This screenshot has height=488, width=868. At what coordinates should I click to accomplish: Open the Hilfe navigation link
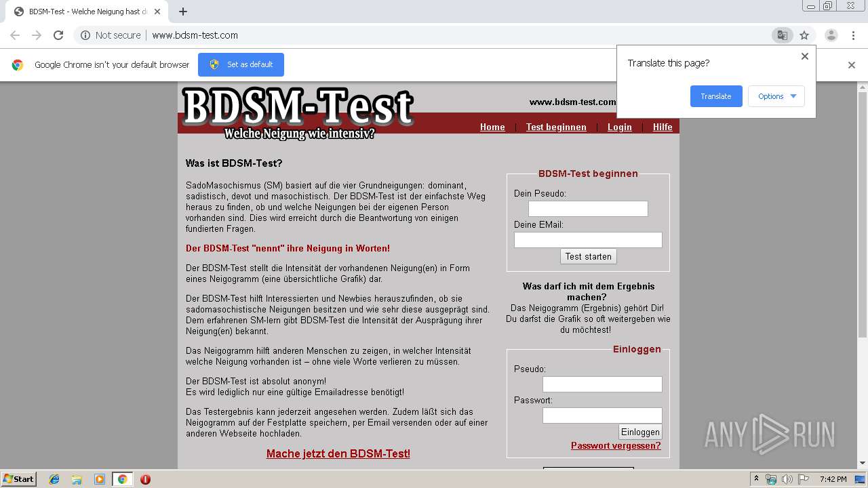pyautogui.click(x=663, y=127)
